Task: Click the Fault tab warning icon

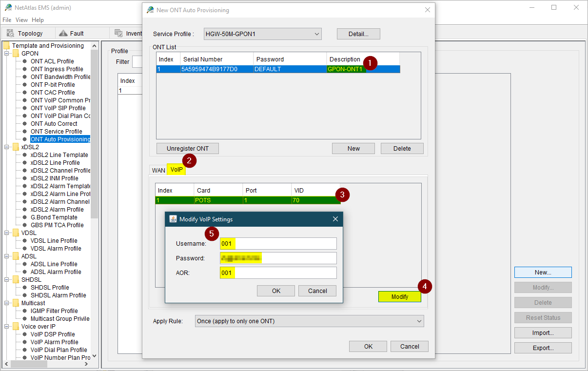Action: [62, 33]
